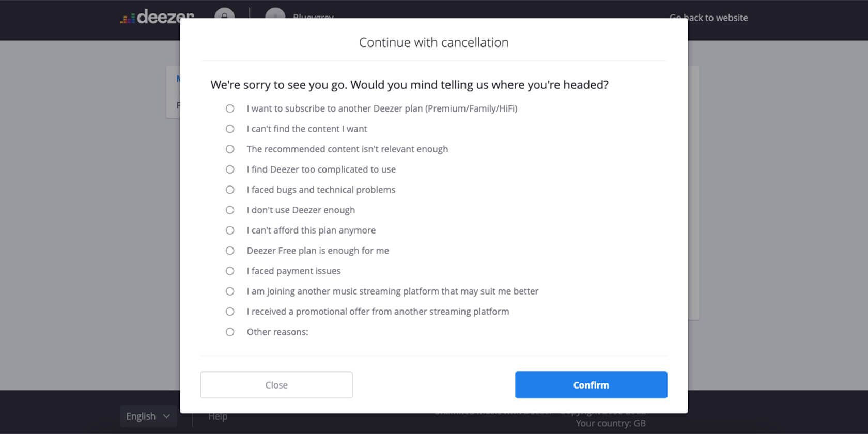
Task: Open the Help link in the footer
Action: point(218,416)
